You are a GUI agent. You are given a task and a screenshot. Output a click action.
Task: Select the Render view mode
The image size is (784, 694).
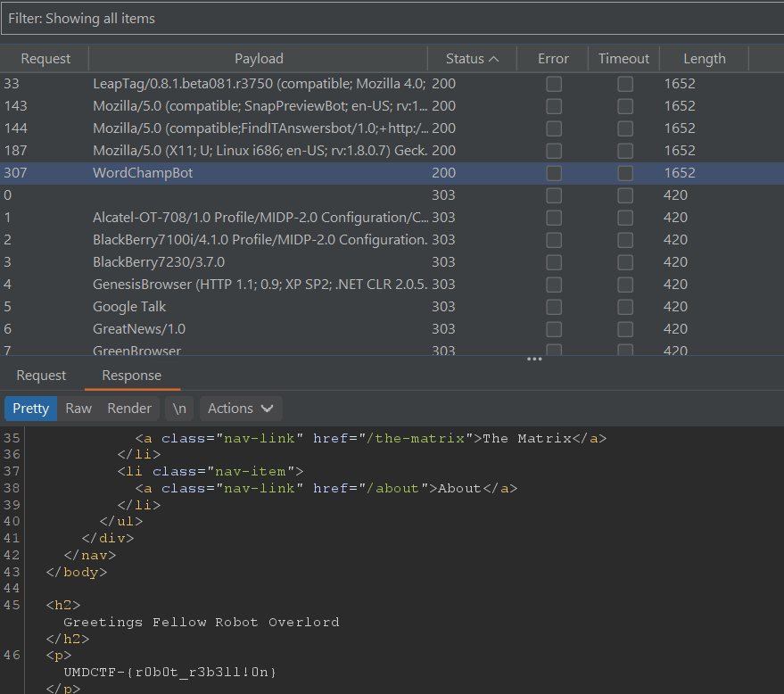click(129, 409)
